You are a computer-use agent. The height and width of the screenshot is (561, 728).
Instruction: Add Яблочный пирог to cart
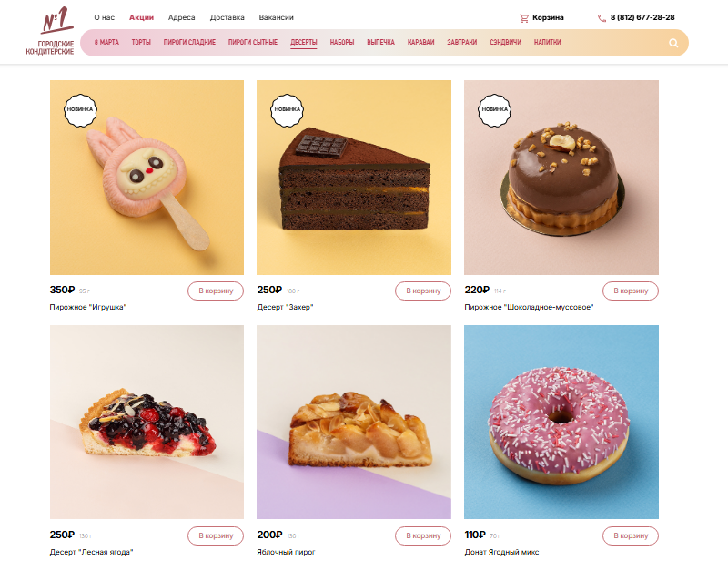click(x=423, y=535)
